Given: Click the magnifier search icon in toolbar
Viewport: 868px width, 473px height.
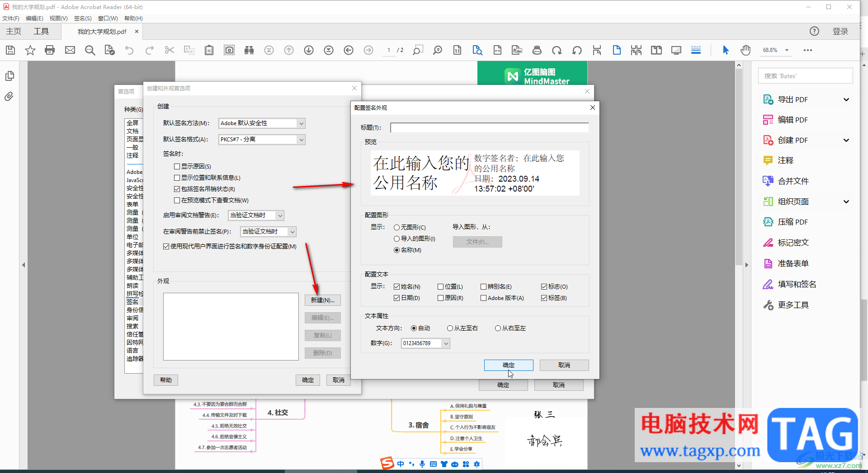Looking at the screenshot, I should click(x=90, y=50).
